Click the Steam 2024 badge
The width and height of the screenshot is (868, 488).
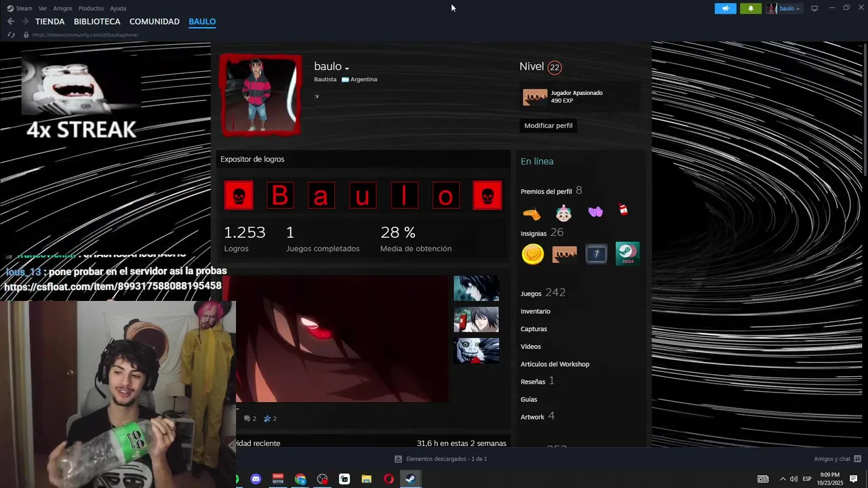point(627,254)
